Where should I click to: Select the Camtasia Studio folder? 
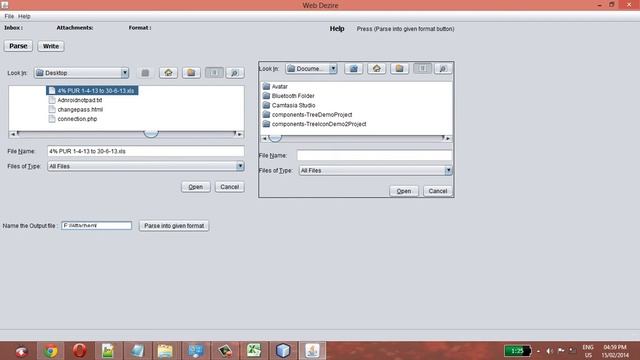(289, 105)
